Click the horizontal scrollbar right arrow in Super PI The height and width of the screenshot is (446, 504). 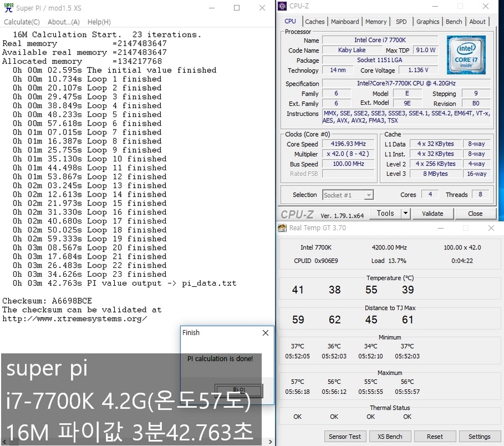pos(270,442)
